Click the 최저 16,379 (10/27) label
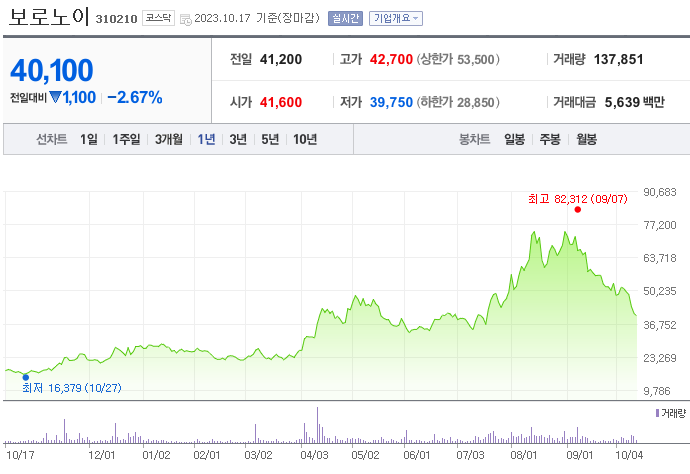Viewport: 690px width, 474px height. [x=72, y=388]
